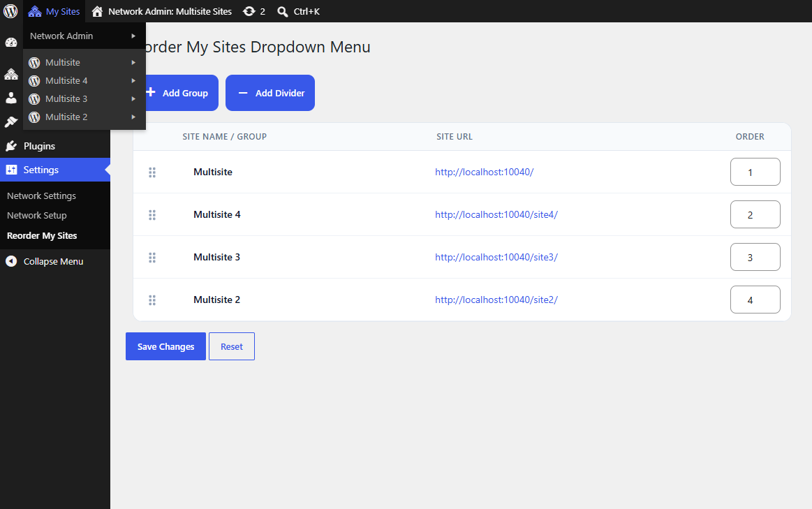
Task: Click Collapse Menu
Action: click(55, 262)
